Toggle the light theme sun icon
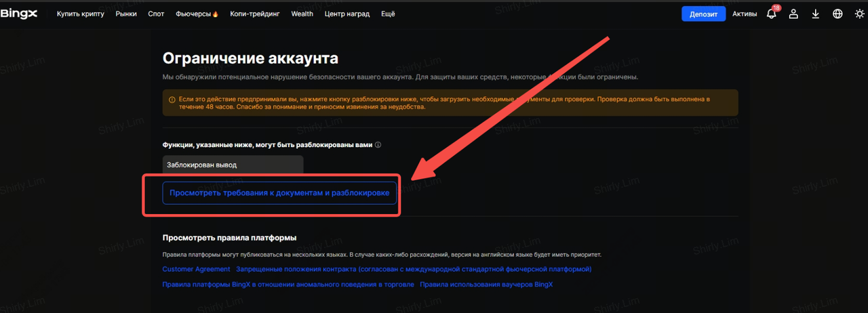Screen dimensions: 868x313 click(x=859, y=14)
